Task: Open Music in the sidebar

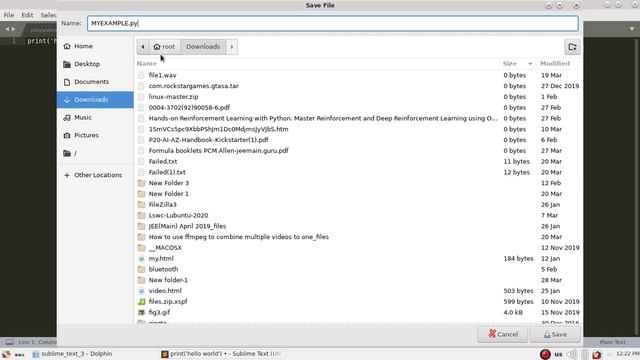Action: coord(95,118)
